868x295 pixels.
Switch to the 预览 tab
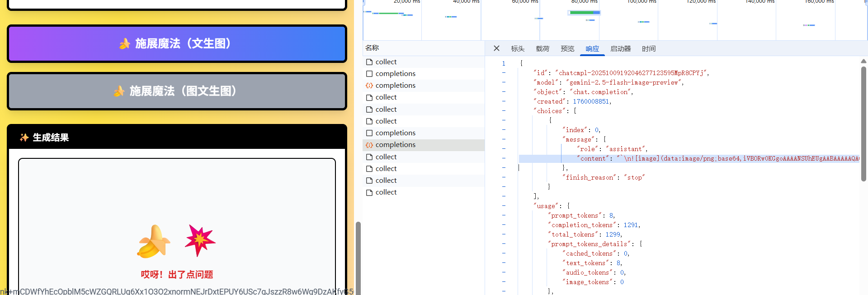tap(567, 49)
